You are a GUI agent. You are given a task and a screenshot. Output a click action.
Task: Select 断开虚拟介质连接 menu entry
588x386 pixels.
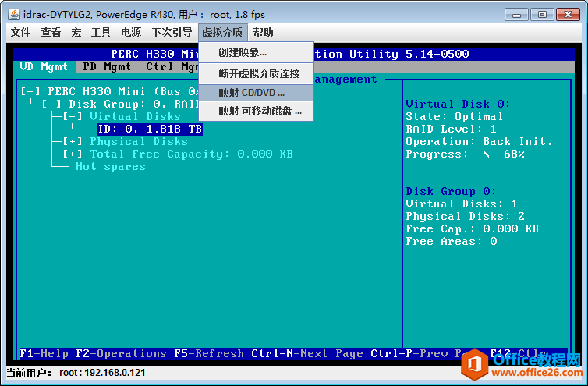coord(256,73)
